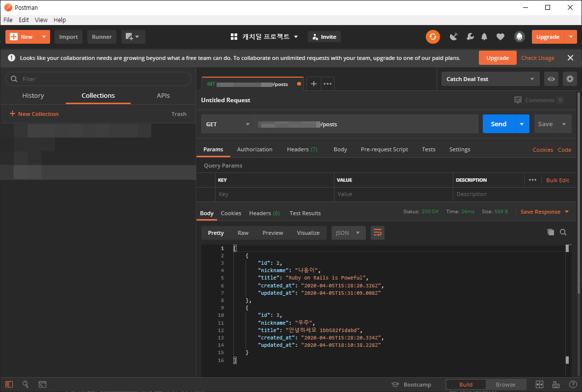Open Find and Replace icon
Screen dimensions: 582x392
[25, 384]
